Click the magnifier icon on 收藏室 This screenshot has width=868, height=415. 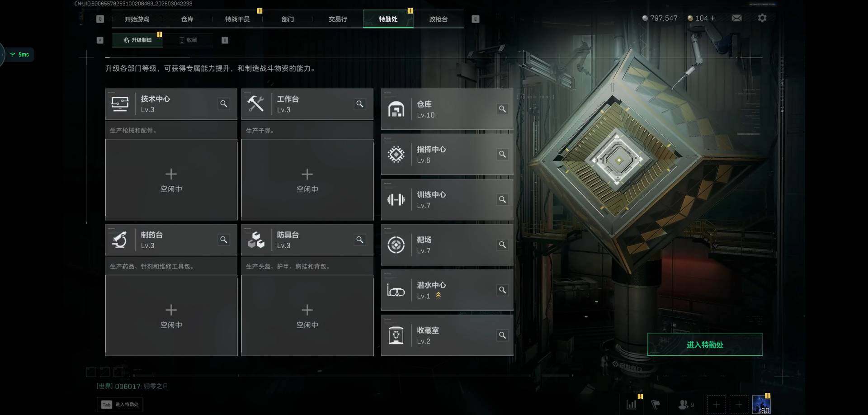[502, 335]
